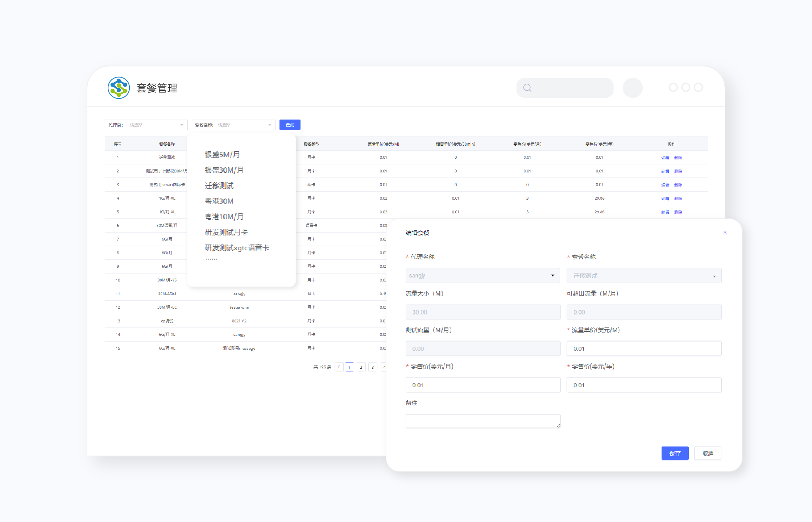Click the blue-green app logo icon

(119, 88)
